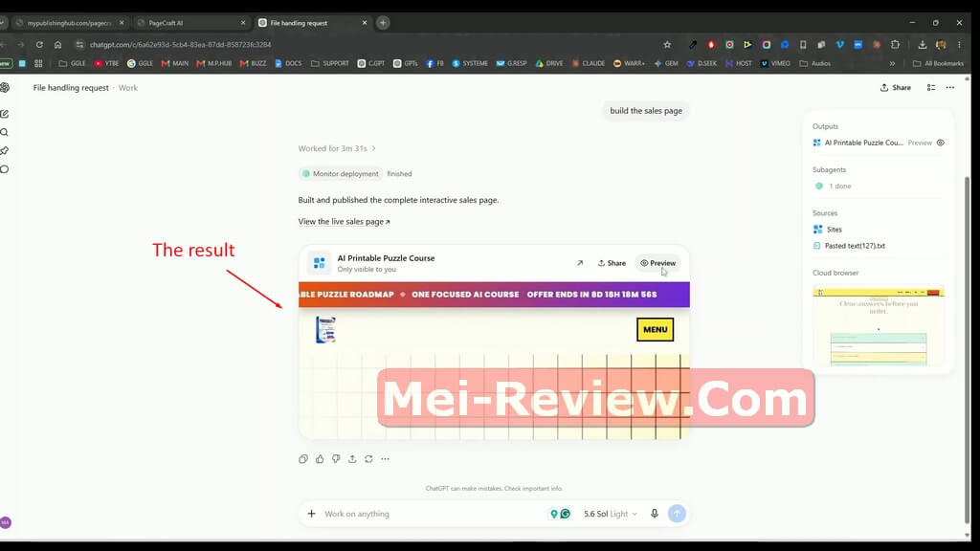Screen dimensions: 980x551
Task: Switch to the mypublishinghub.com tab
Action: tap(69, 23)
